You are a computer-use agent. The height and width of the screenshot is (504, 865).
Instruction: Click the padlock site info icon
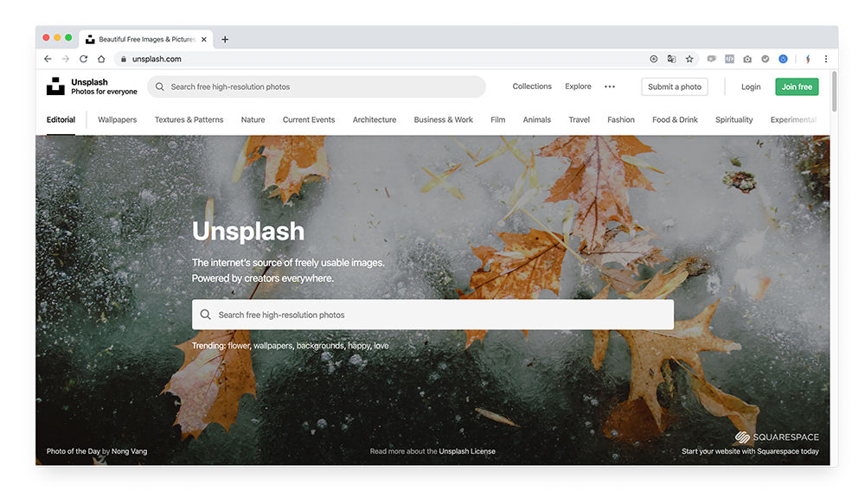click(x=124, y=59)
